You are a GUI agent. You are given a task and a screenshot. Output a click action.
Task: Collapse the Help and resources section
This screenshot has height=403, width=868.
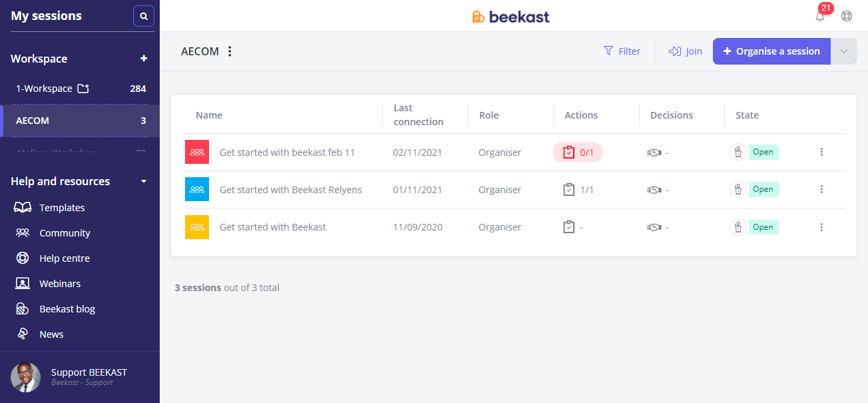pos(144,181)
